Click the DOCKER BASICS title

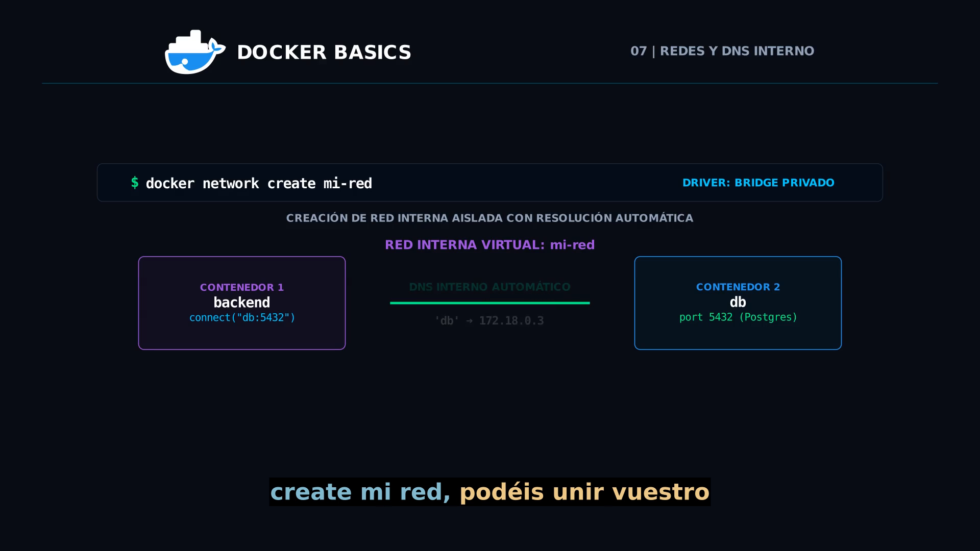pyautogui.click(x=324, y=53)
